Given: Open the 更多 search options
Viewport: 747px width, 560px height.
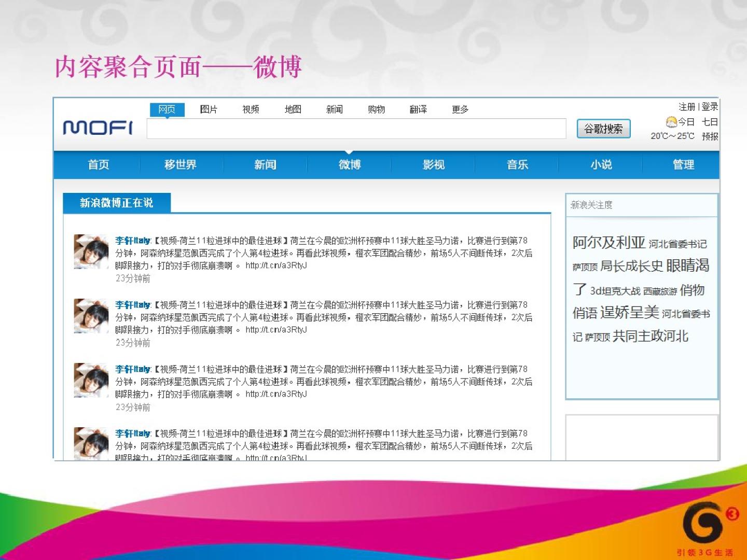Looking at the screenshot, I should 460,109.
